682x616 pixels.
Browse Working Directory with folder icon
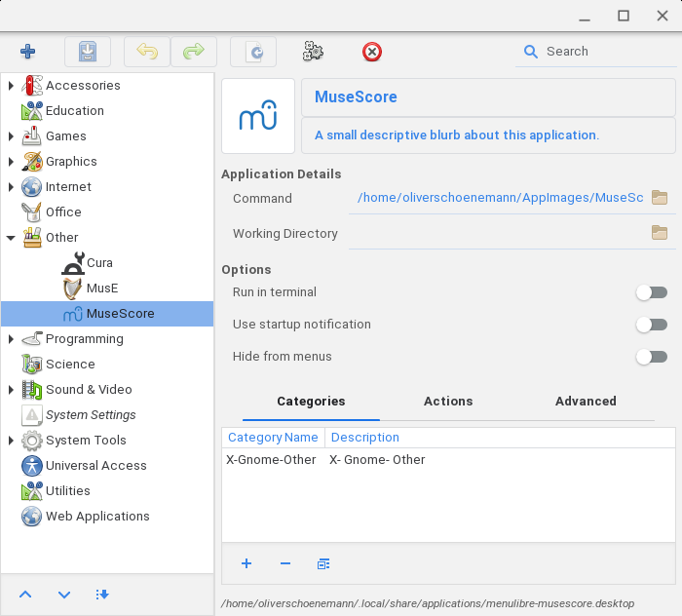tap(660, 233)
